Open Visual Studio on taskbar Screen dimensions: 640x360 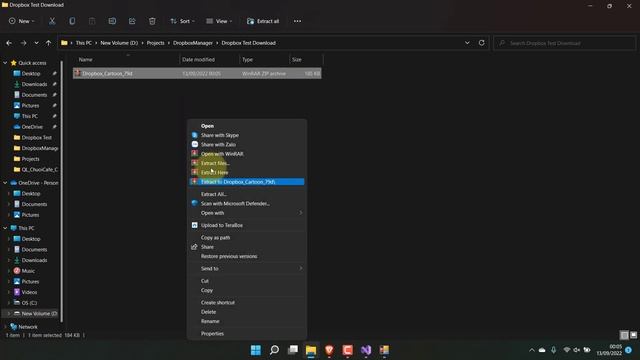366,350
